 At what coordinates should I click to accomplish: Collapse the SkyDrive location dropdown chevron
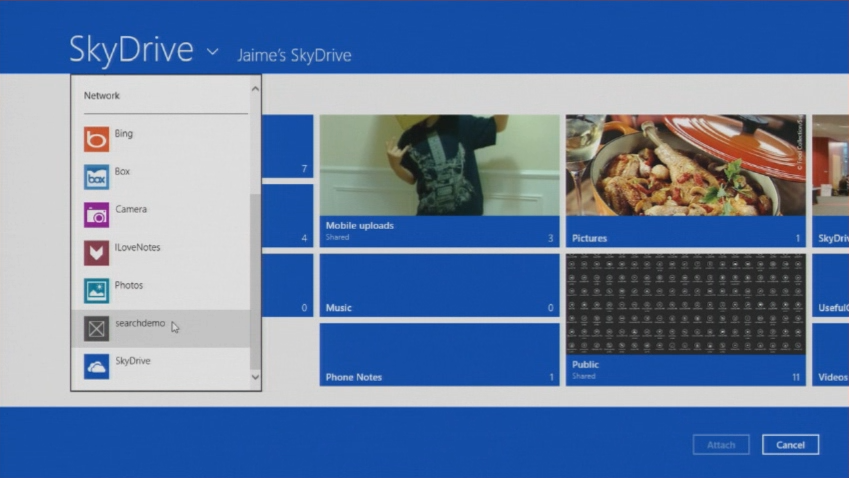tap(213, 52)
